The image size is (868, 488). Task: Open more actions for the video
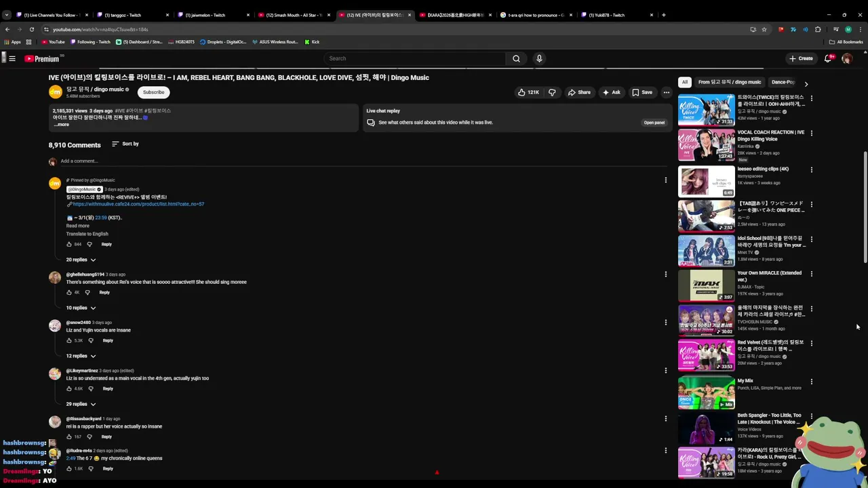[x=667, y=92]
